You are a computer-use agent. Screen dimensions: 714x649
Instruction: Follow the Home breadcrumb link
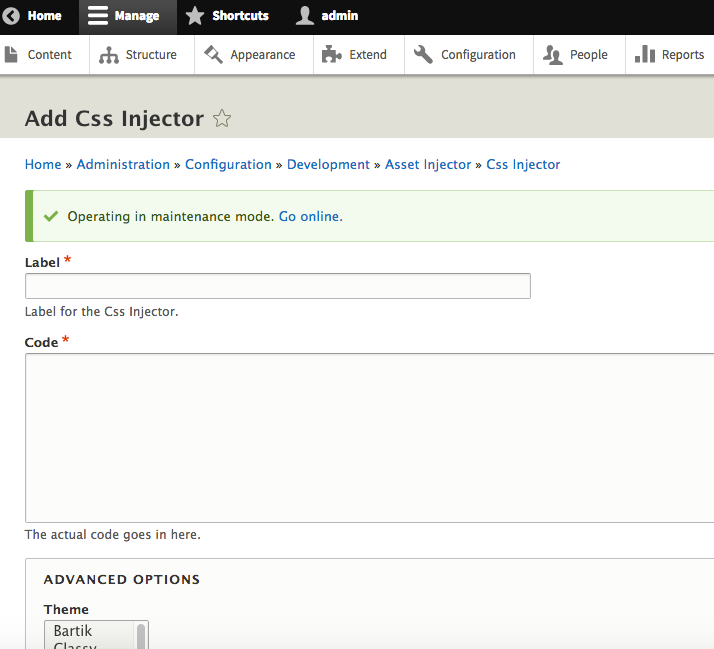click(43, 164)
